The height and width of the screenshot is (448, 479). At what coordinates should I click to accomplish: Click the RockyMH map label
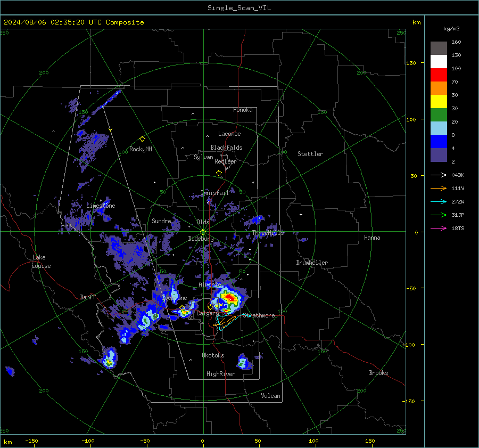(141, 149)
